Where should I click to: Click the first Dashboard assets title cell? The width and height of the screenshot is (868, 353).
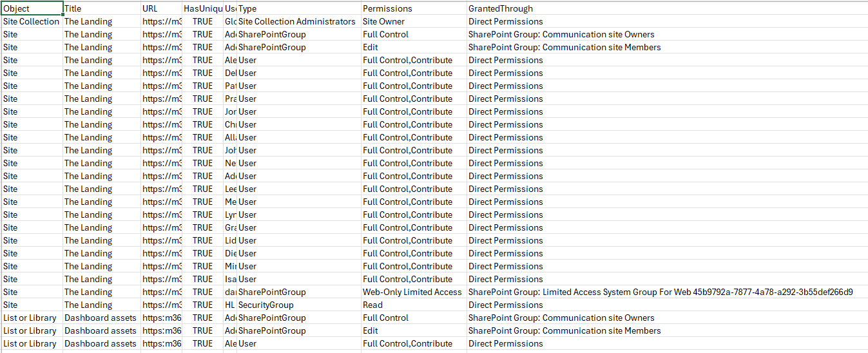102,318
